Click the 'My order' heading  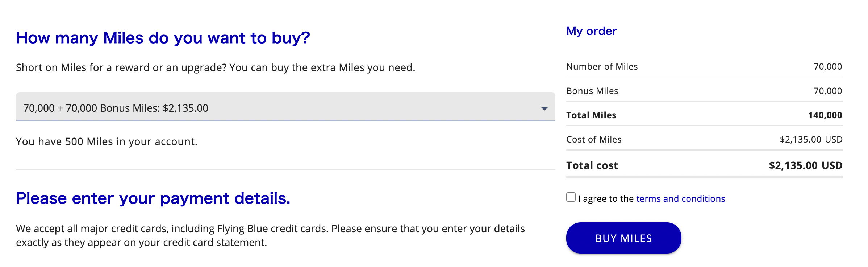591,31
